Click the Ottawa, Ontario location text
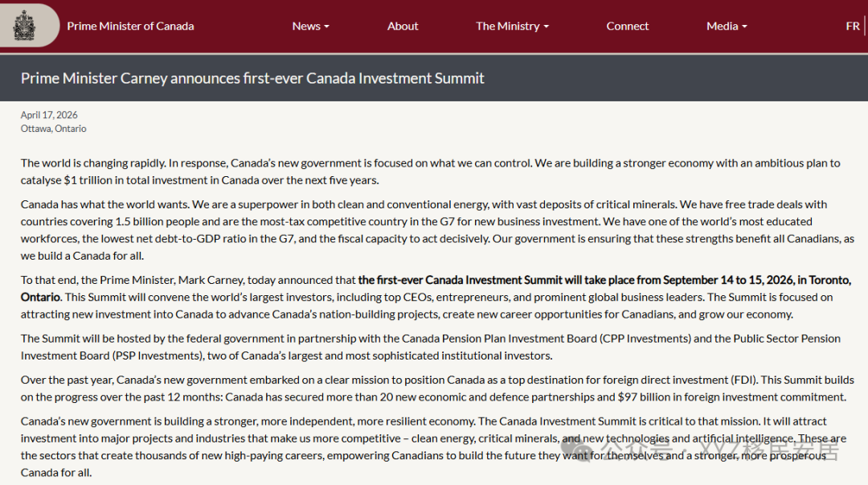The image size is (868, 485). point(53,129)
